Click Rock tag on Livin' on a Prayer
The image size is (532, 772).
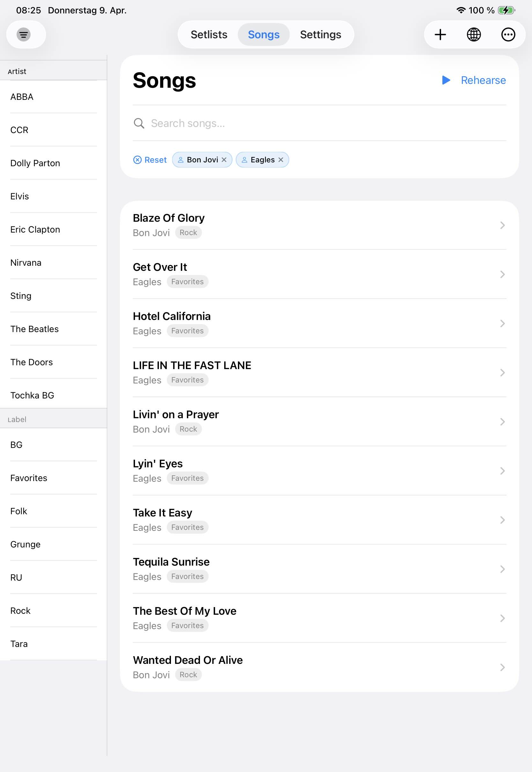coord(188,429)
